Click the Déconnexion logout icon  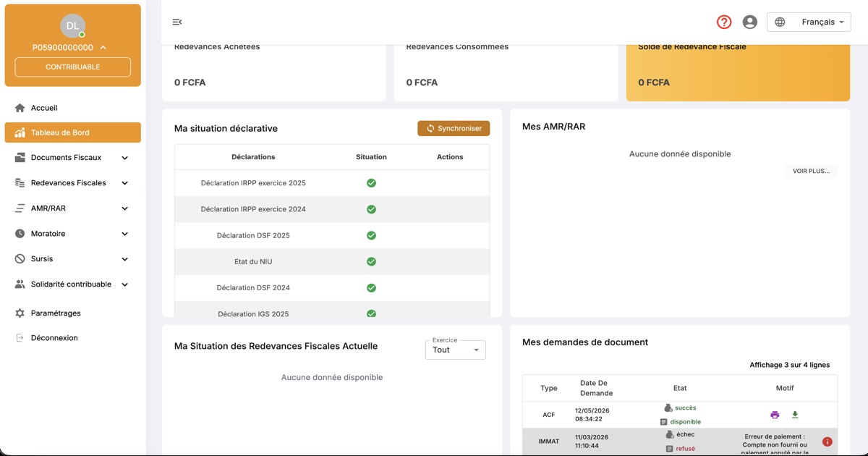point(20,338)
